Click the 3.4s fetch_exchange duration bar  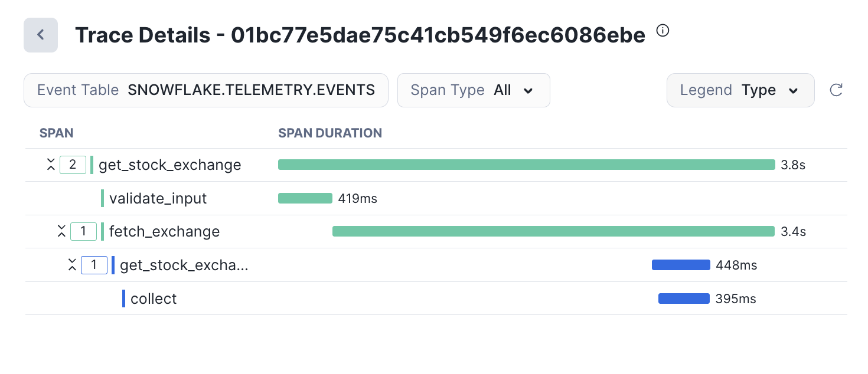(553, 231)
